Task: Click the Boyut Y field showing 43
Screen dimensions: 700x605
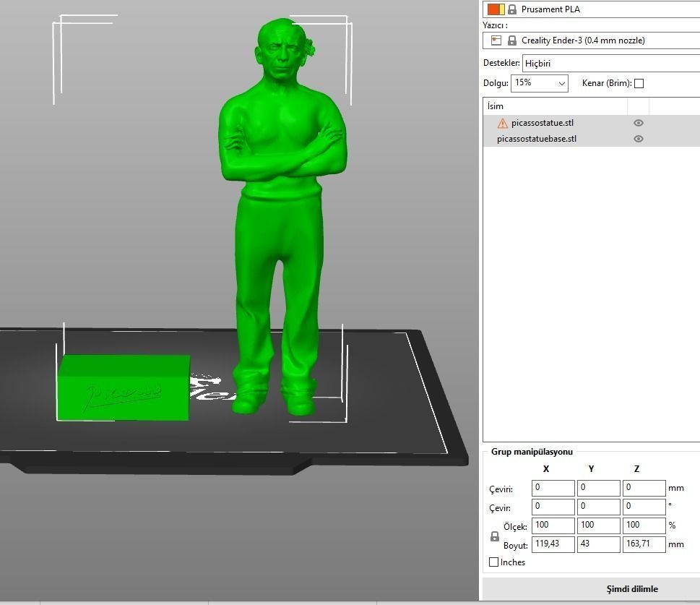Action: coord(598,544)
